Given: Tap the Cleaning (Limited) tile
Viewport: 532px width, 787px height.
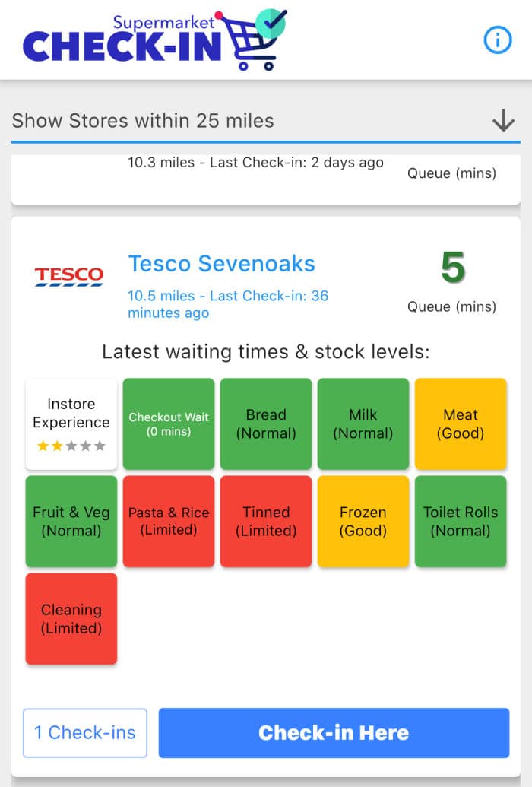Looking at the screenshot, I should (x=71, y=619).
